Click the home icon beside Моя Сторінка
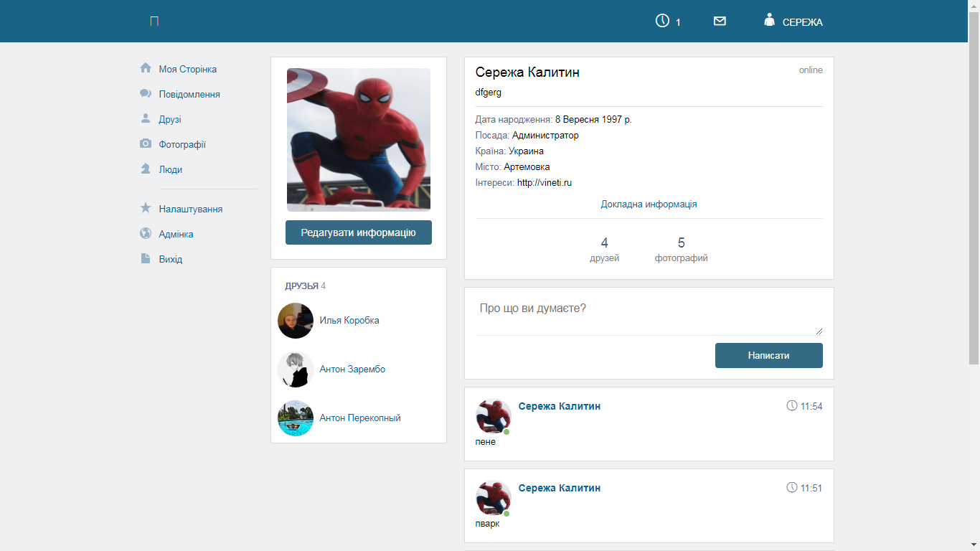The width and height of the screenshot is (980, 551). pyautogui.click(x=146, y=68)
